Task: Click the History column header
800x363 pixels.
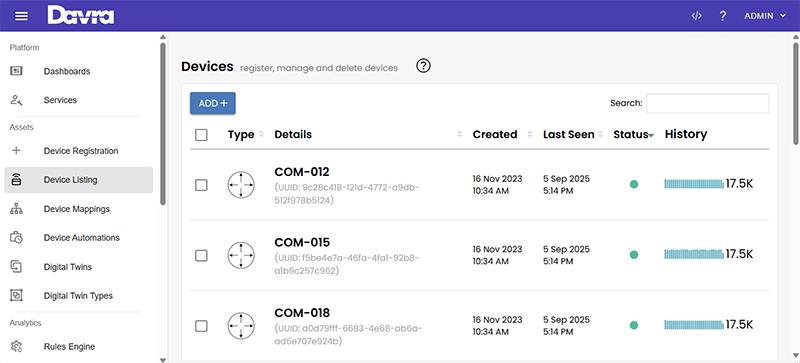Action: point(686,134)
